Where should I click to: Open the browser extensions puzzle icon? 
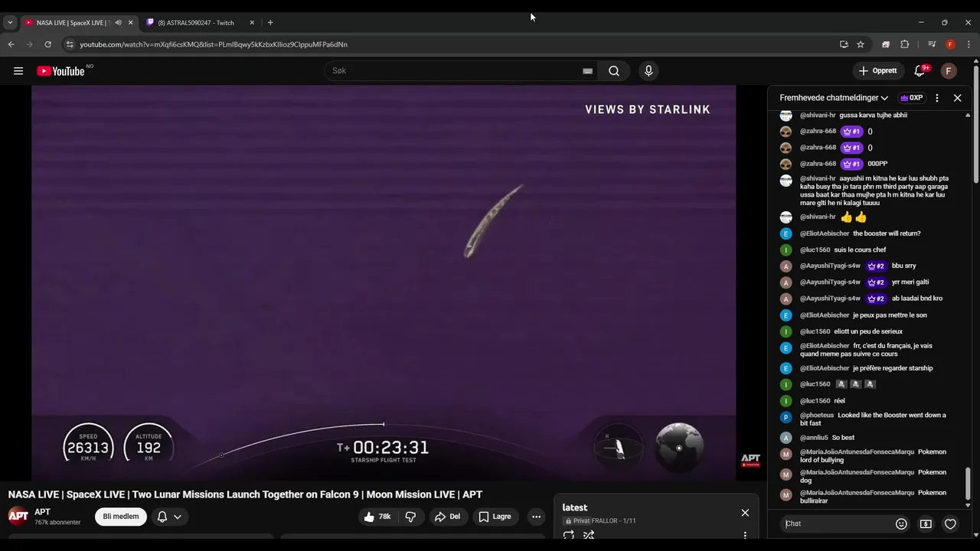click(x=904, y=44)
